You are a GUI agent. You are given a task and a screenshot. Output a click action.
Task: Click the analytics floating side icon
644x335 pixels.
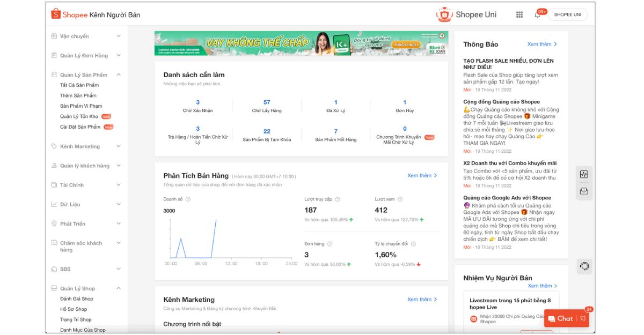(584, 174)
